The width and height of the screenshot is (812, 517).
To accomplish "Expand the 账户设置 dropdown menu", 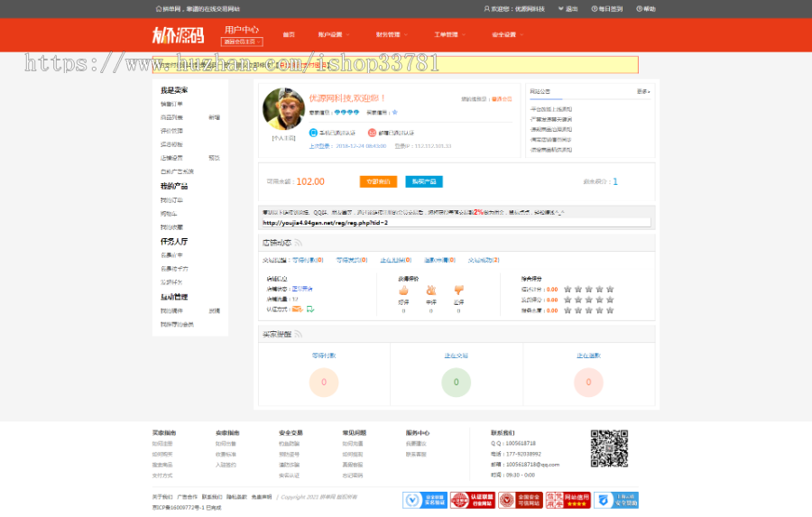I will tap(333, 35).
